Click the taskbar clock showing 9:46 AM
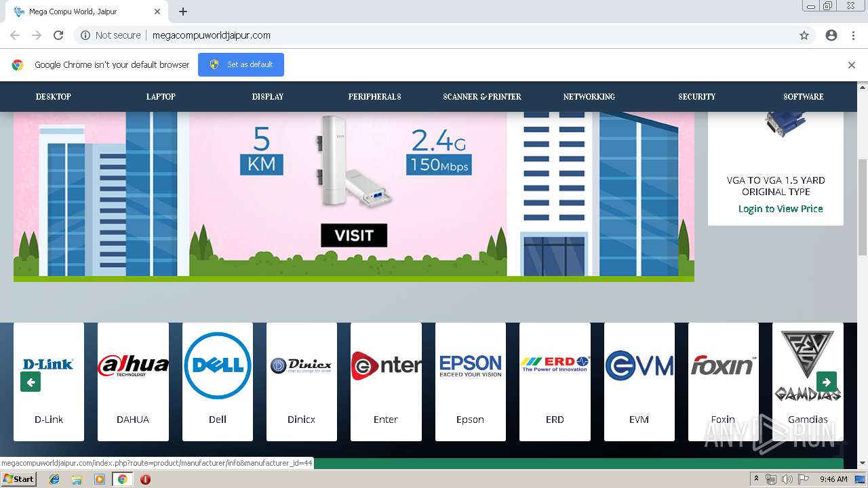 click(833, 479)
